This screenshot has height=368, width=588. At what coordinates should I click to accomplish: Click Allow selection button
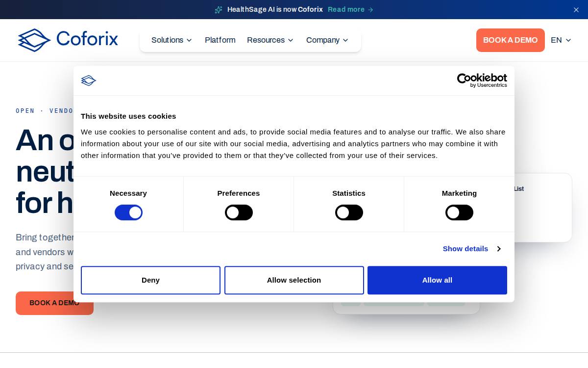pos(294,280)
